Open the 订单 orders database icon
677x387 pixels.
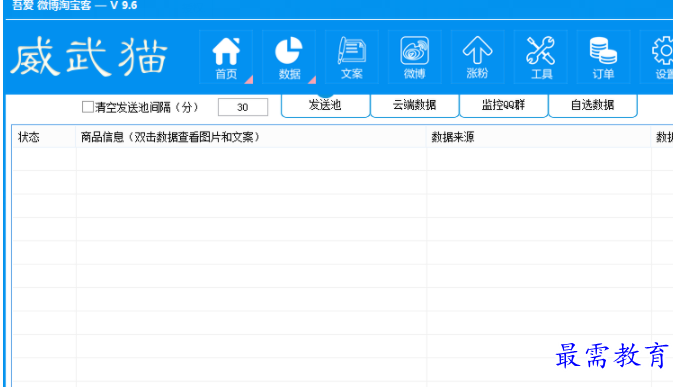click(x=603, y=57)
